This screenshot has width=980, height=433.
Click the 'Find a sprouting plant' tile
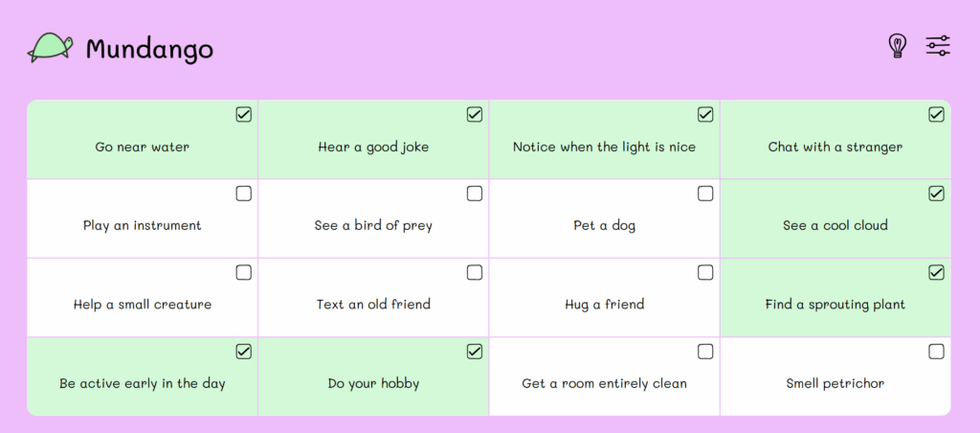point(835,305)
